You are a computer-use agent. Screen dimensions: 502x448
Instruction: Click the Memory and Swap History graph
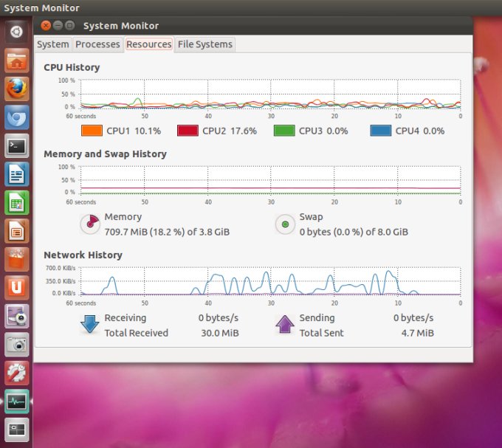click(x=270, y=180)
